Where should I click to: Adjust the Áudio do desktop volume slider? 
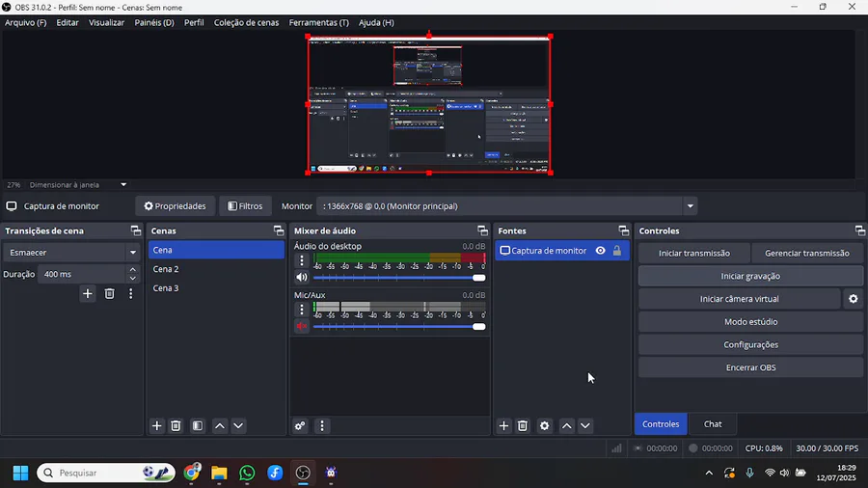[x=399, y=278]
